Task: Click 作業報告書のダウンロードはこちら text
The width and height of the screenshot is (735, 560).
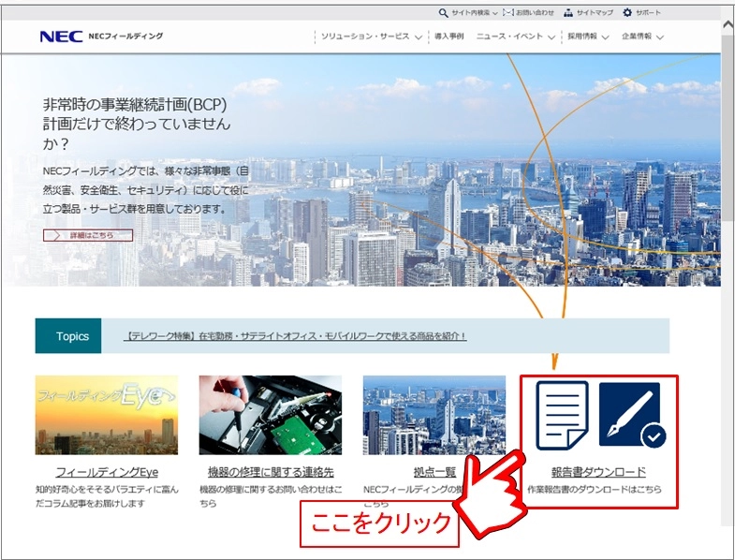Action: click(x=595, y=490)
